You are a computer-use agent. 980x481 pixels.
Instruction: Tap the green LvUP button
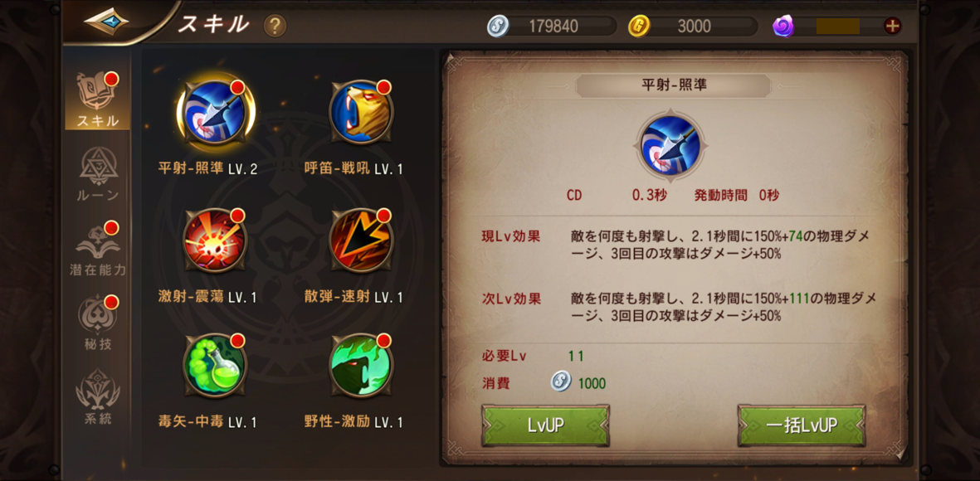click(x=546, y=425)
